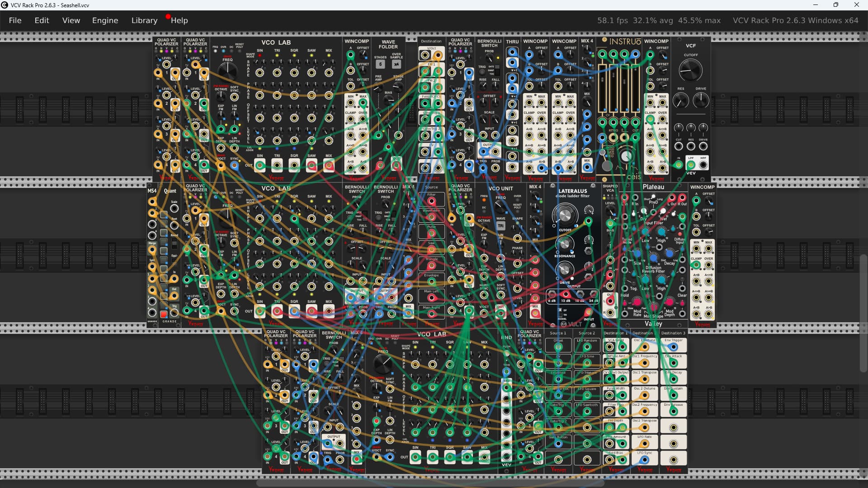The height and width of the screenshot is (488, 868).
Task: Open the Library menu
Action: click(144, 20)
